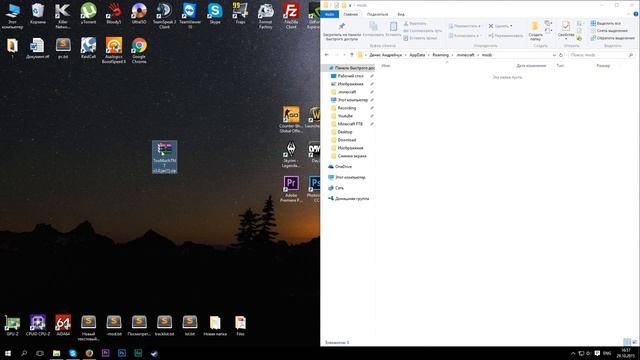Open GPU-Z desktop shortcut
Screen dimensions: 640x360
(12, 326)
